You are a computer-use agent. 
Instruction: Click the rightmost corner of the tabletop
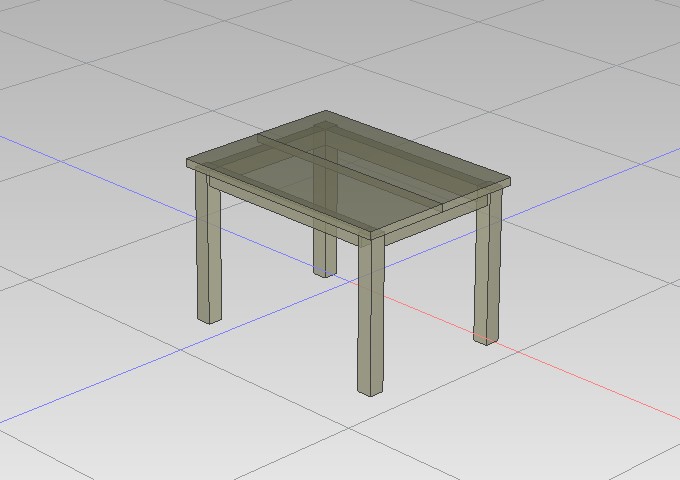510,183
